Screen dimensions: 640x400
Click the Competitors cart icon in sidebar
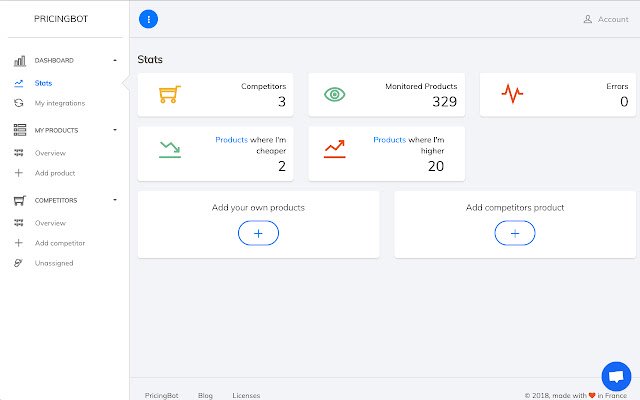click(x=20, y=200)
